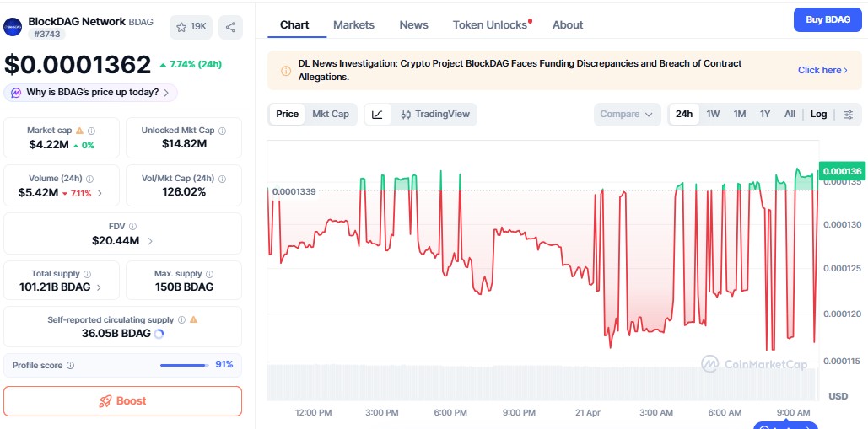Select the All time range
868x429 pixels.
click(x=790, y=115)
